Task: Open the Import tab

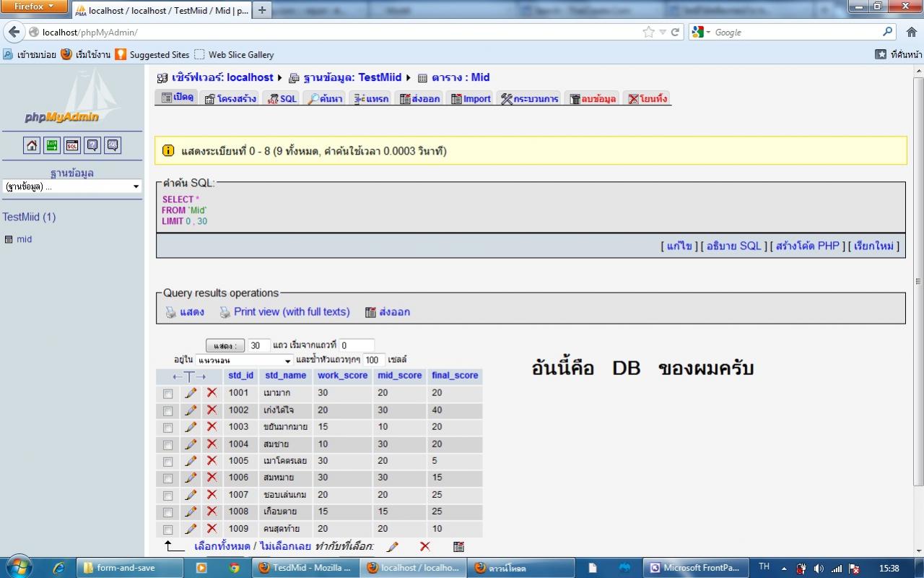Action: 471,98
